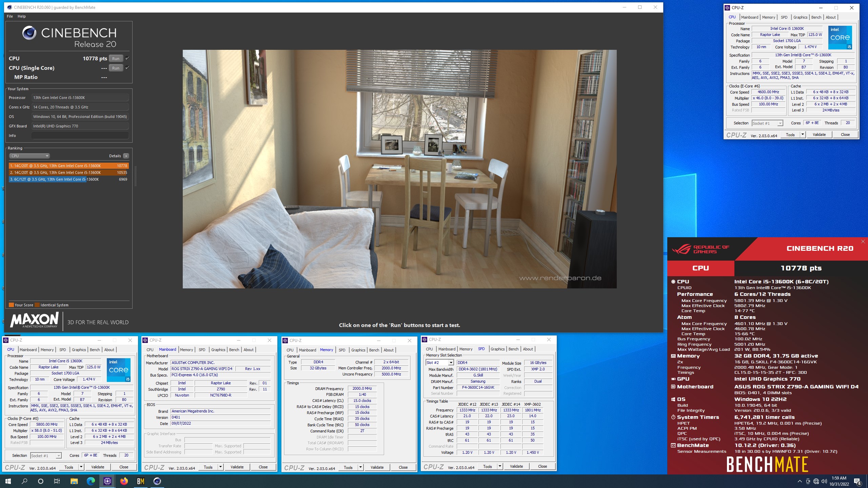Toggle the CPU (Single Core) test checkbox

tap(127, 68)
